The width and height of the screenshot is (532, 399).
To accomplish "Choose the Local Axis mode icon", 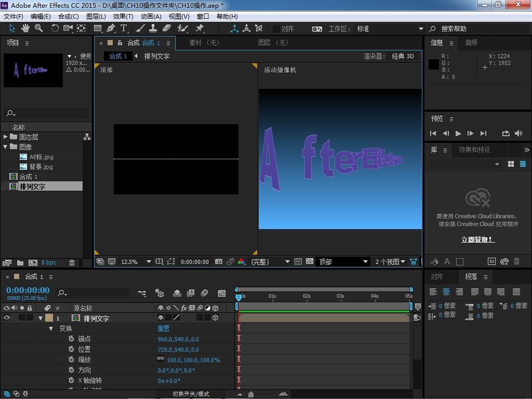I will pyautogui.click(x=234, y=29).
